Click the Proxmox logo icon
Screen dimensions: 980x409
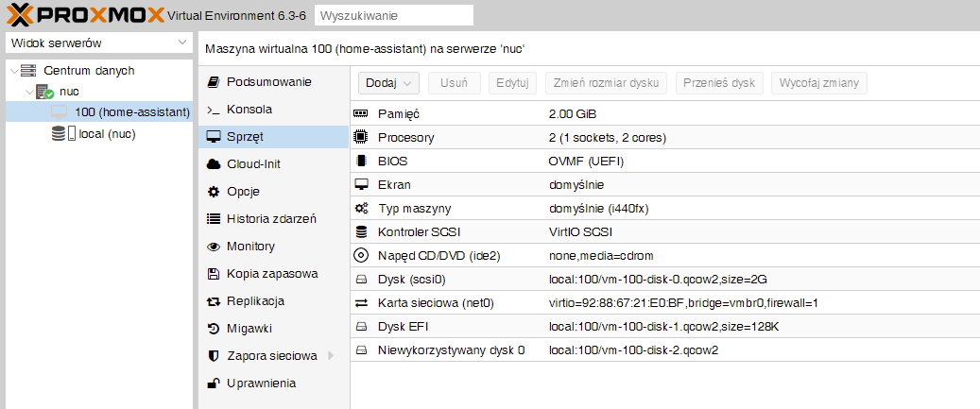21,15
